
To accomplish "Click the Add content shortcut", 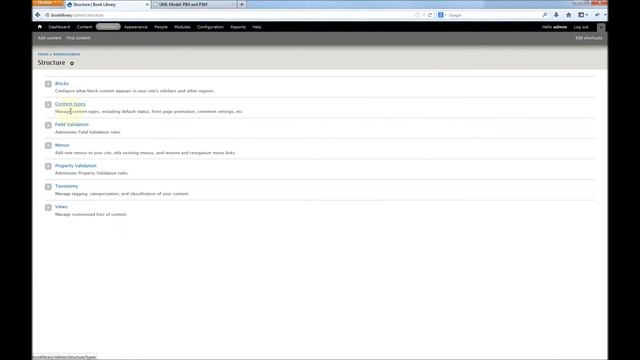I will [49, 38].
